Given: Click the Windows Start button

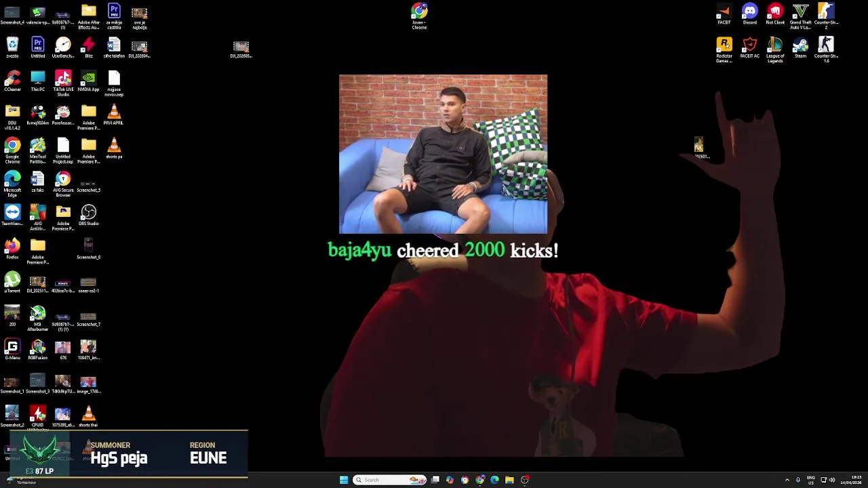Looking at the screenshot, I should point(344,480).
